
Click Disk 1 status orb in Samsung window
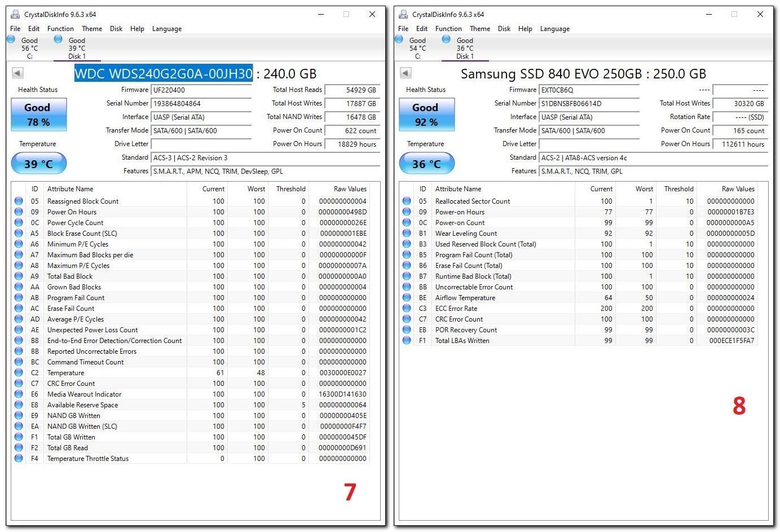coord(446,39)
